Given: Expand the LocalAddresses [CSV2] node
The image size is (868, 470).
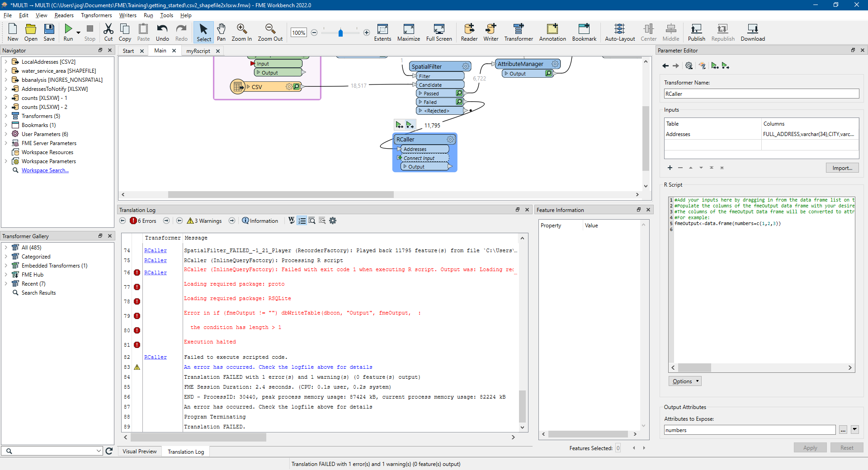Looking at the screenshot, I should [5, 61].
